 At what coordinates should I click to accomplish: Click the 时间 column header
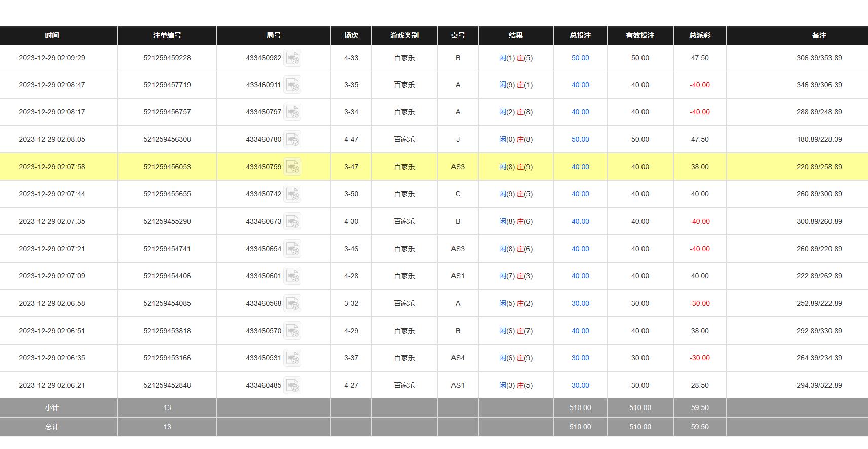(52, 35)
